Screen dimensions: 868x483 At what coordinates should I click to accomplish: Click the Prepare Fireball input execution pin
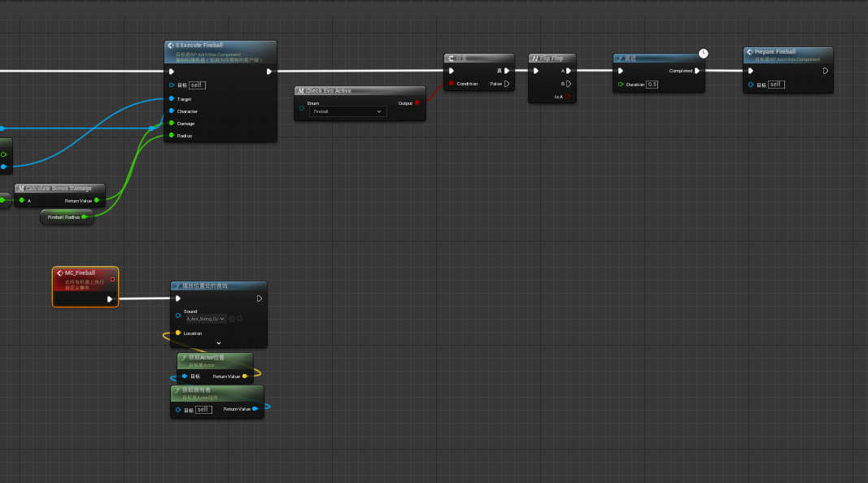click(x=751, y=71)
